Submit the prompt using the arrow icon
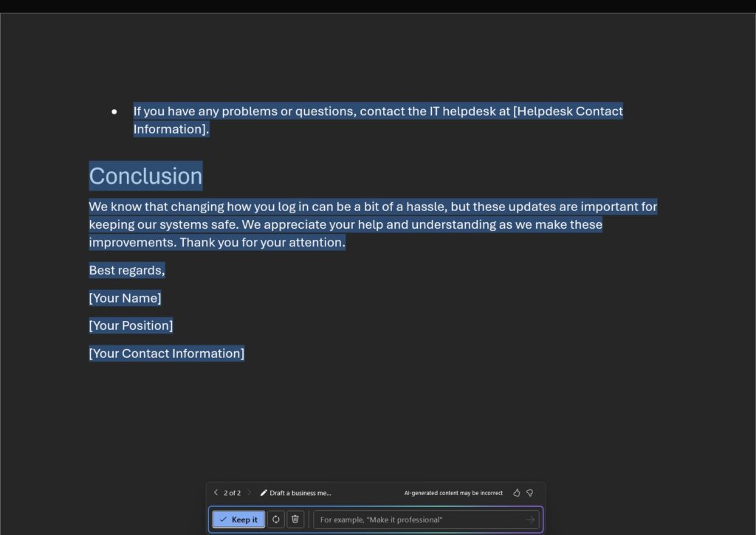756x535 pixels. pyautogui.click(x=529, y=519)
